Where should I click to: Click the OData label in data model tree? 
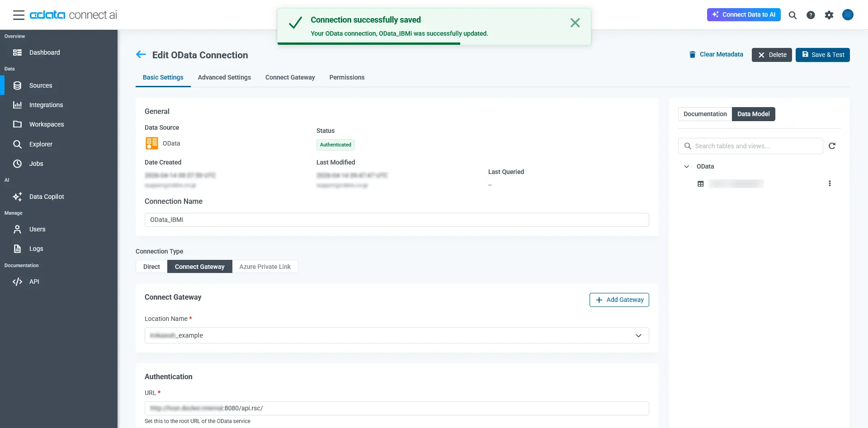(705, 166)
